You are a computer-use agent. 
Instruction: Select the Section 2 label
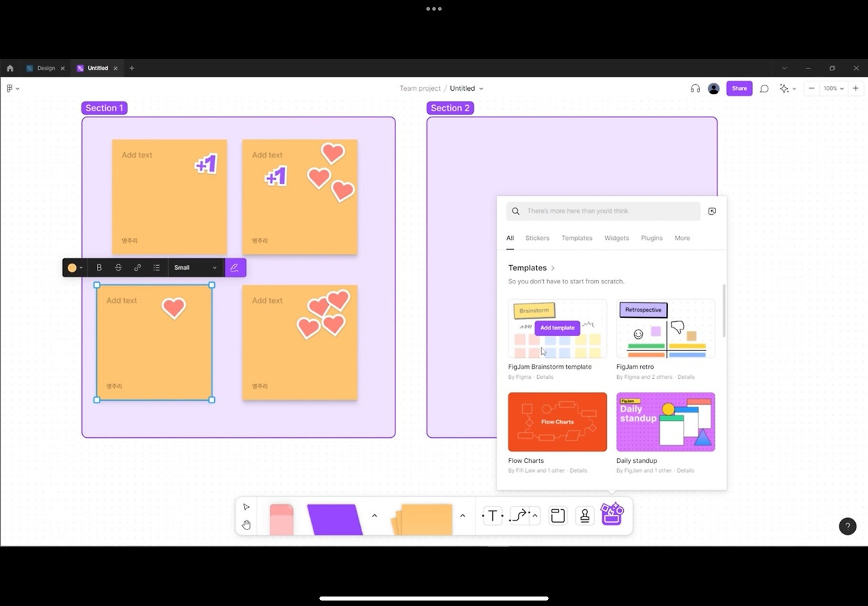pyautogui.click(x=450, y=108)
